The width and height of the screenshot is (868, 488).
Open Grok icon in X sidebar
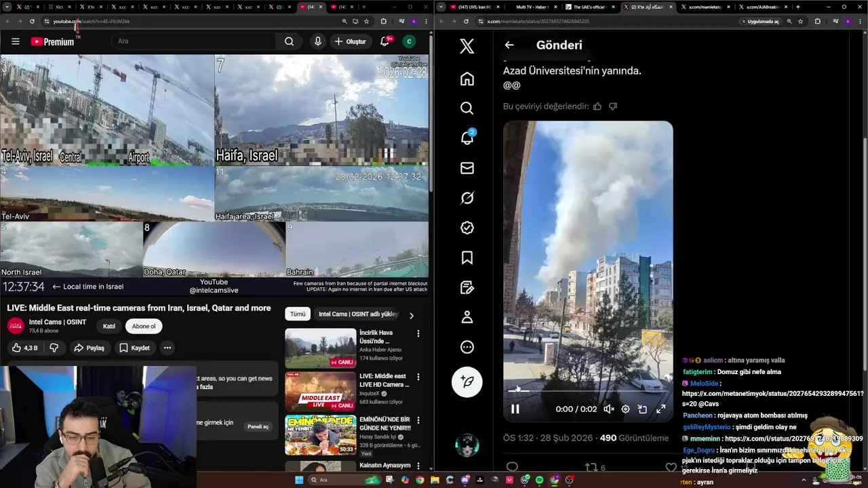467,198
